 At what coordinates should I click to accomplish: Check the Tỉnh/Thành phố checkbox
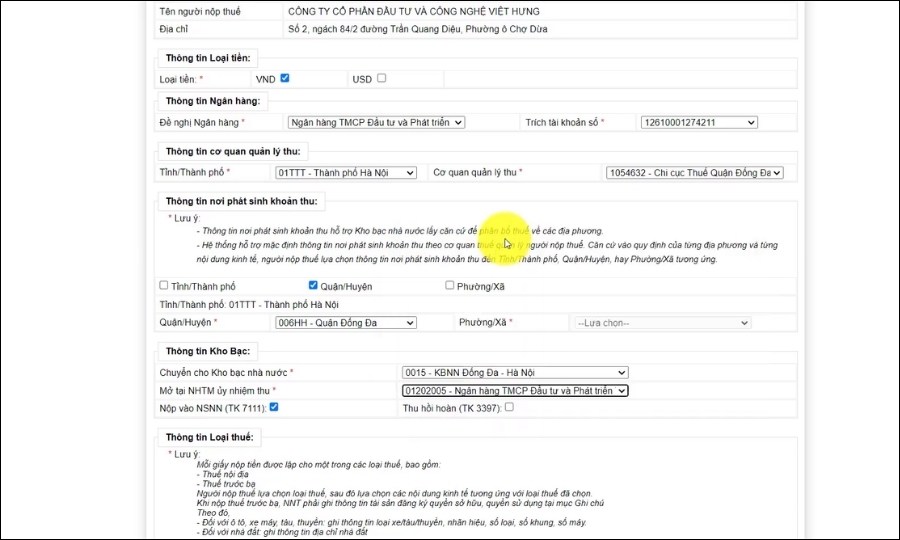(164, 285)
